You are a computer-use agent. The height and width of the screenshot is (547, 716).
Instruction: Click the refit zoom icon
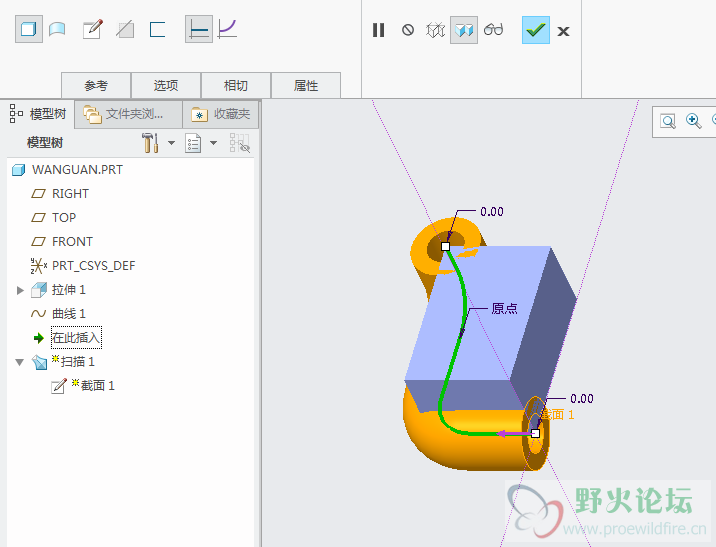pyautogui.click(x=668, y=121)
